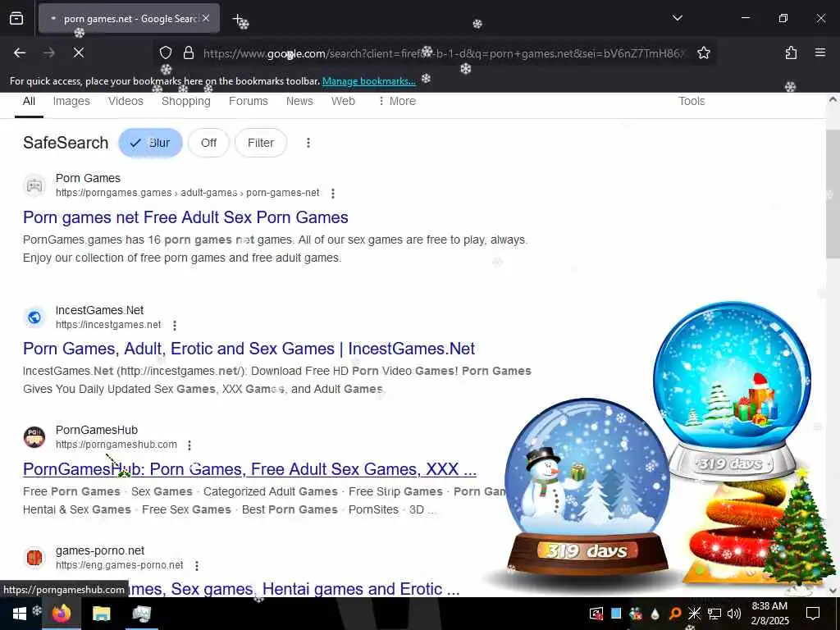Open the volume speaker tray icon
840x630 pixels.
coord(734,614)
